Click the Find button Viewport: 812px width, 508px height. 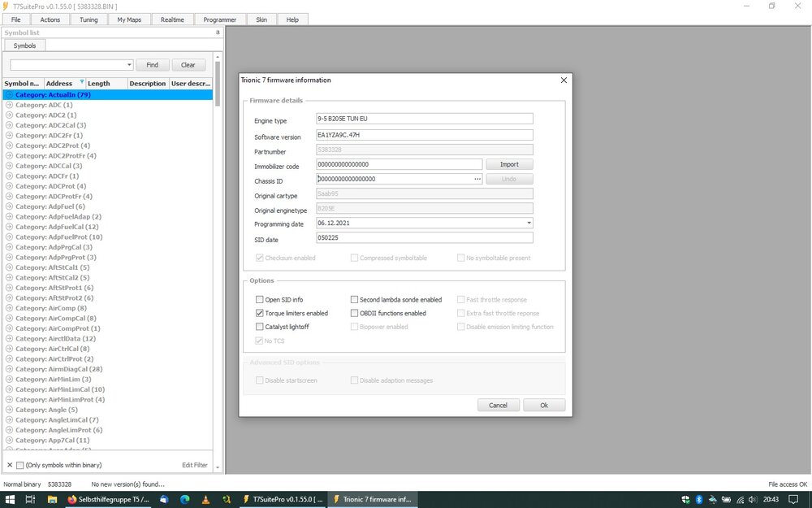[153, 65]
